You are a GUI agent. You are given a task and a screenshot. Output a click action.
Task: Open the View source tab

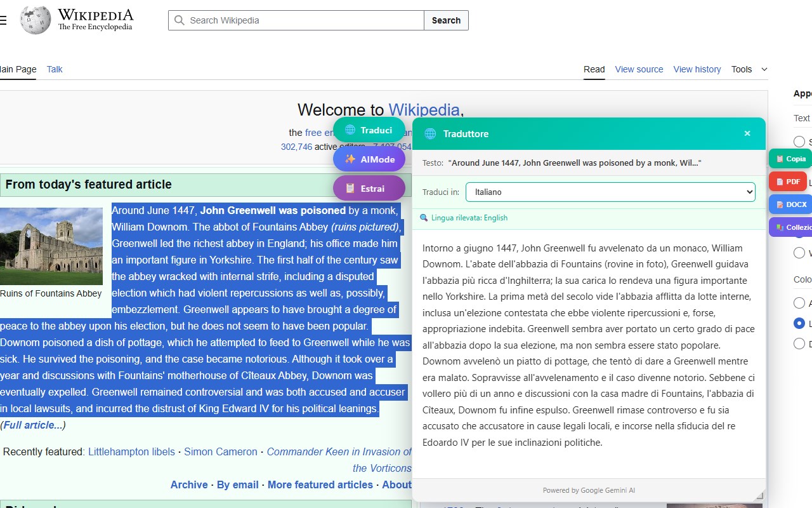[639, 69]
